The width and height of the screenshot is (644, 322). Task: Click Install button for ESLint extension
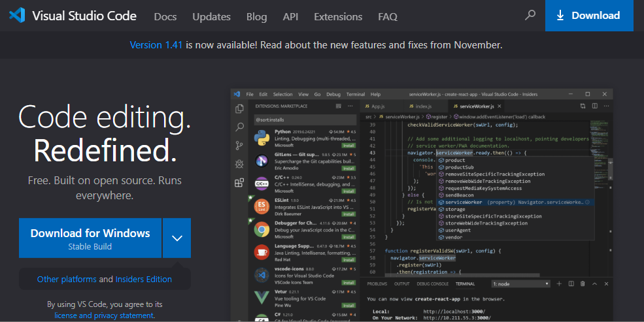point(348,214)
